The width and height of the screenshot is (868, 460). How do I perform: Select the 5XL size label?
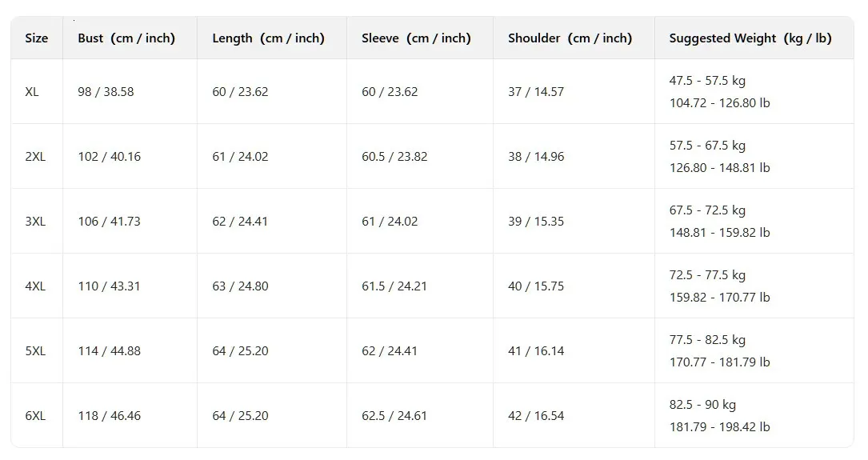point(35,351)
